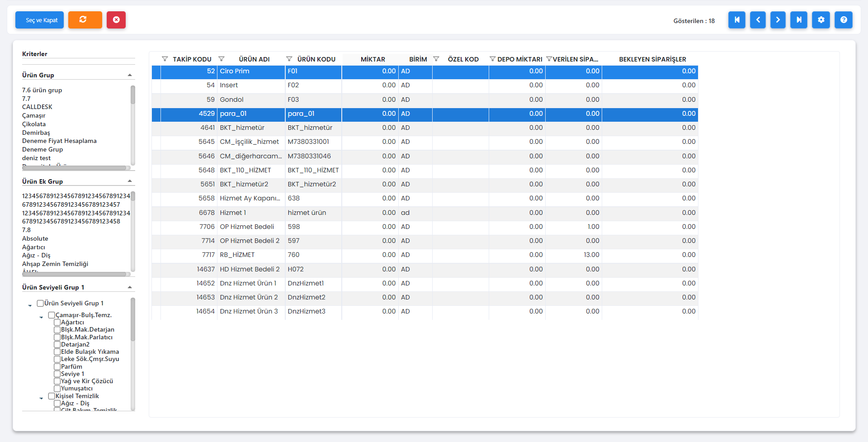The image size is (868, 442).
Task: Go to previous page of results
Action: coord(758,20)
